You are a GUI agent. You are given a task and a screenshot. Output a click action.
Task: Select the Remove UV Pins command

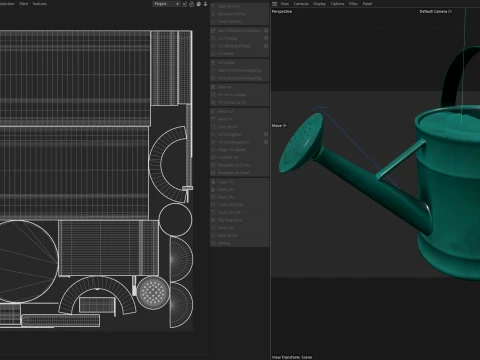tap(239, 14)
